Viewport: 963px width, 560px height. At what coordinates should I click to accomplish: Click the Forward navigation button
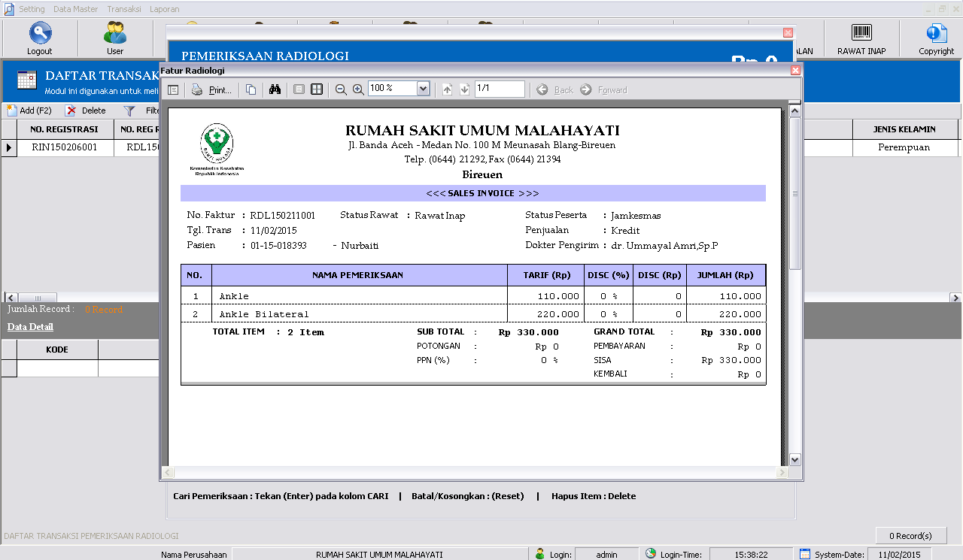point(603,89)
